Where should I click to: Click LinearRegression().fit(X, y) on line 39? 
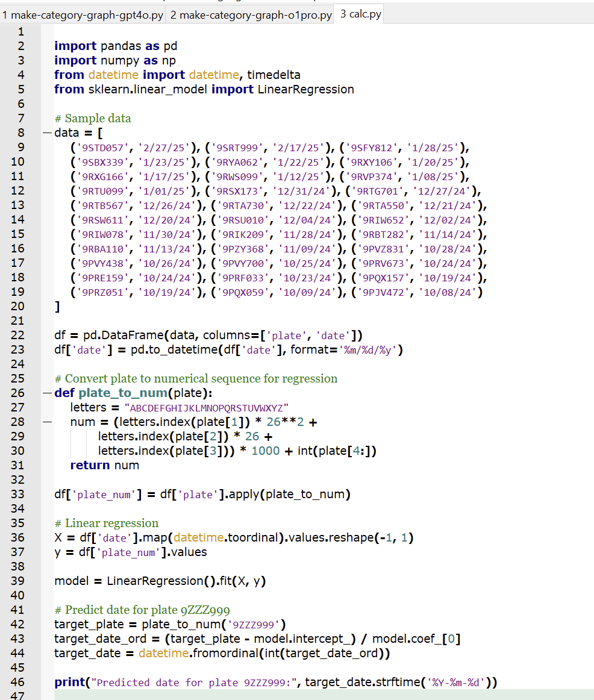(x=186, y=581)
